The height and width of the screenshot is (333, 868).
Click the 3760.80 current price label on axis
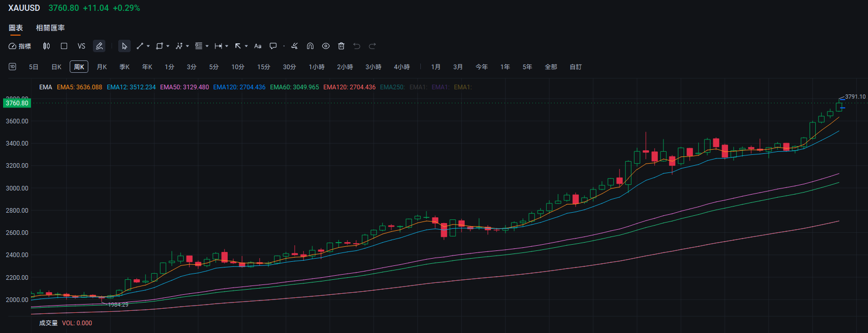(17, 103)
